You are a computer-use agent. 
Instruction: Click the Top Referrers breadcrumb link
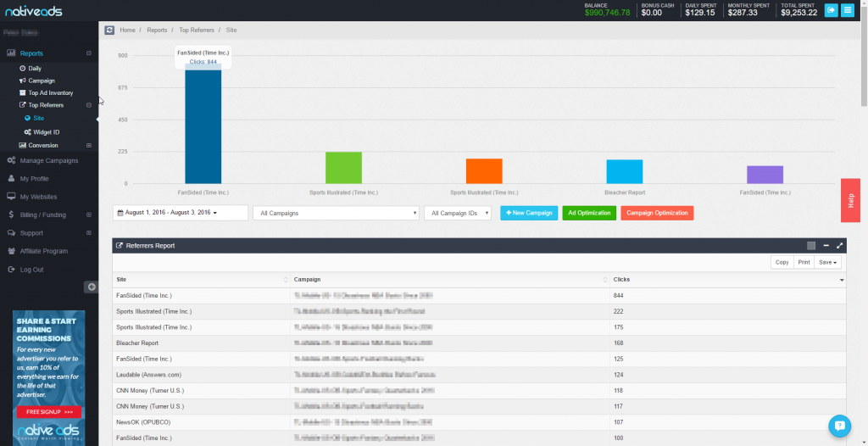197,30
